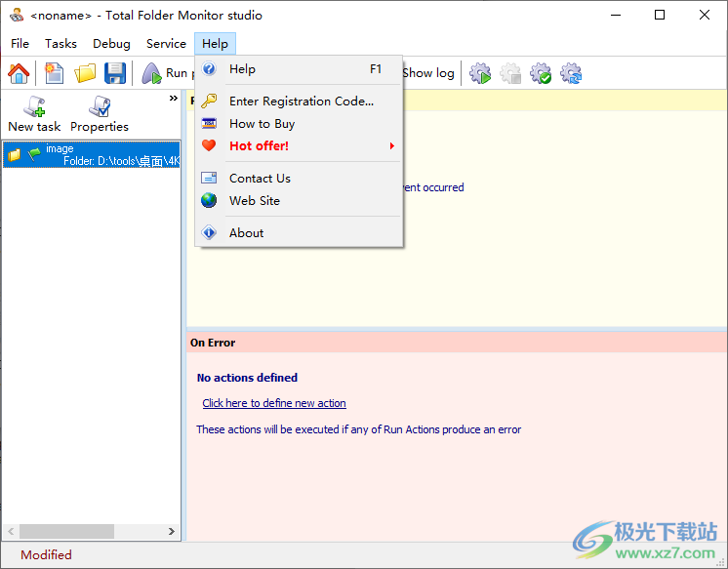Open Web Site menu entry

point(299,201)
